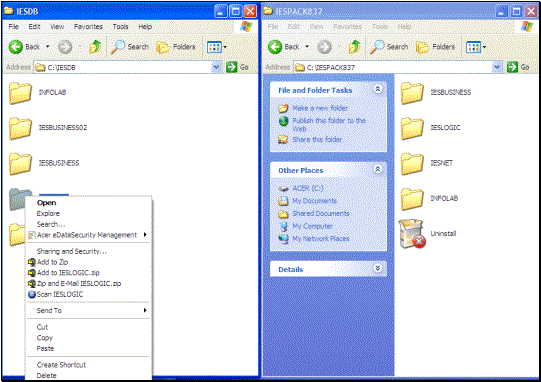The width and height of the screenshot is (541, 382).
Task: Collapse Other Places panel
Action: tap(378, 169)
